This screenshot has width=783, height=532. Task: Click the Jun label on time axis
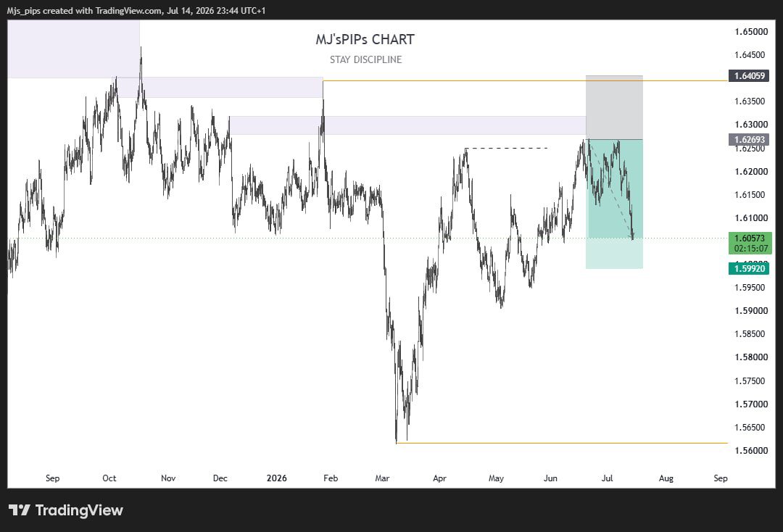coord(550,478)
